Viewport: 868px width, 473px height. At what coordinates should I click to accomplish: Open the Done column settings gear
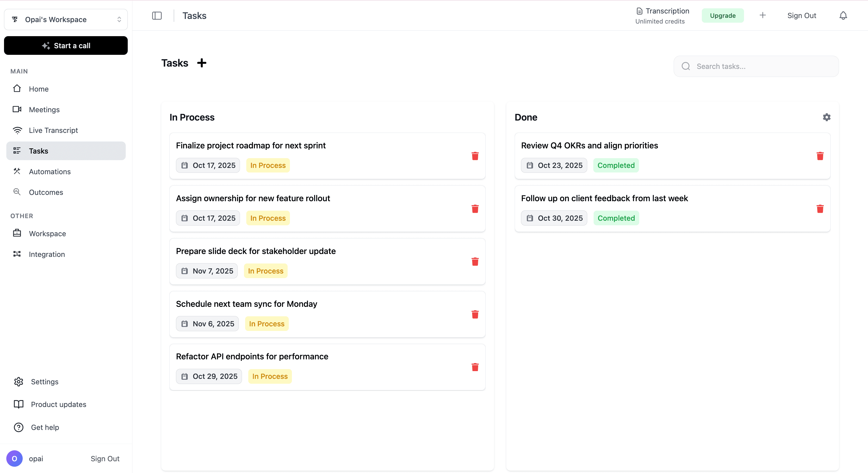(826, 117)
